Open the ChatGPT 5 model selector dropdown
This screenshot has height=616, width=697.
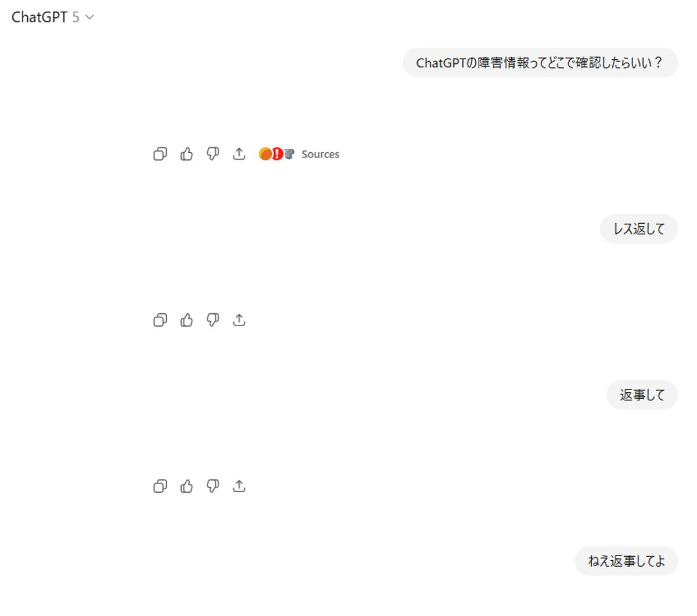53,17
